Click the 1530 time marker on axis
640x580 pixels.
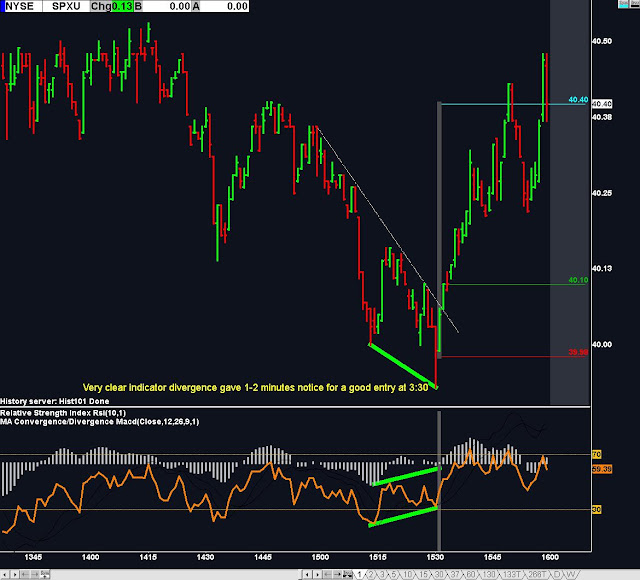[436, 557]
